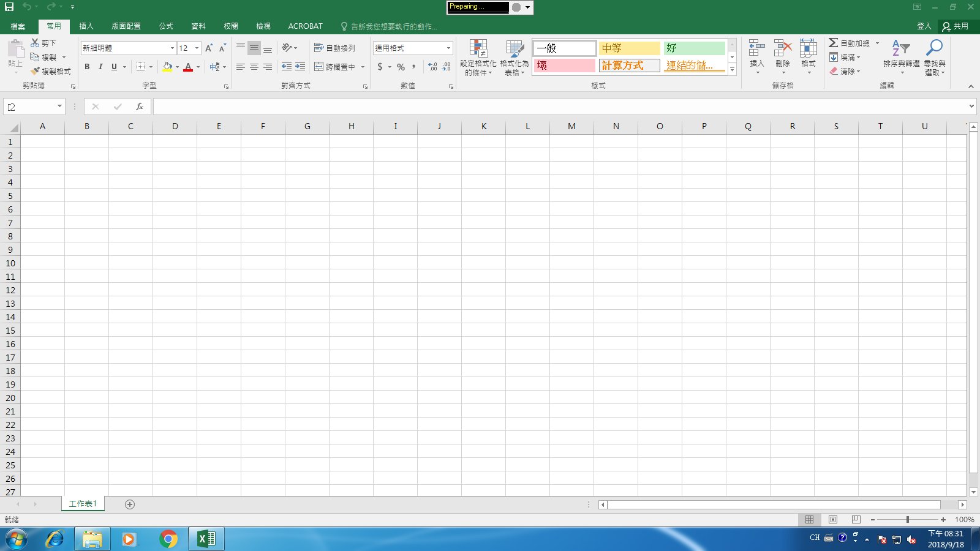Increase indent
Screen dimensions: 980x551
click(x=300, y=67)
